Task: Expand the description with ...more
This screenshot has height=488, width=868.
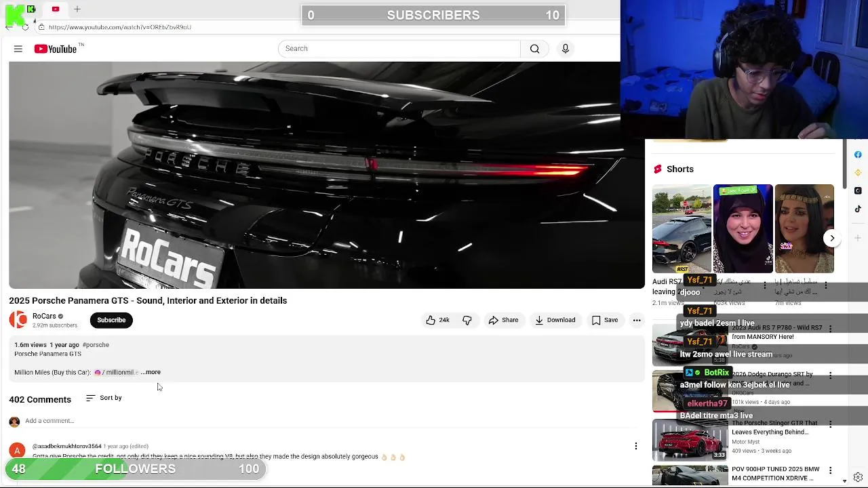Action: click(151, 372)
